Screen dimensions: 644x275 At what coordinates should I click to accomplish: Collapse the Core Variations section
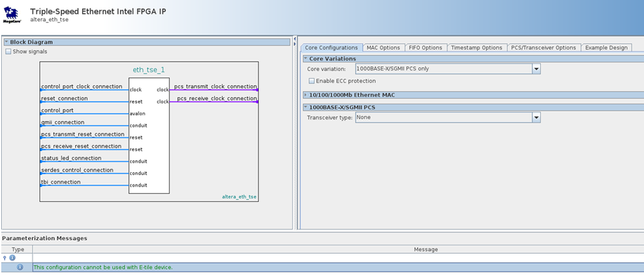(x=306, y=59)
